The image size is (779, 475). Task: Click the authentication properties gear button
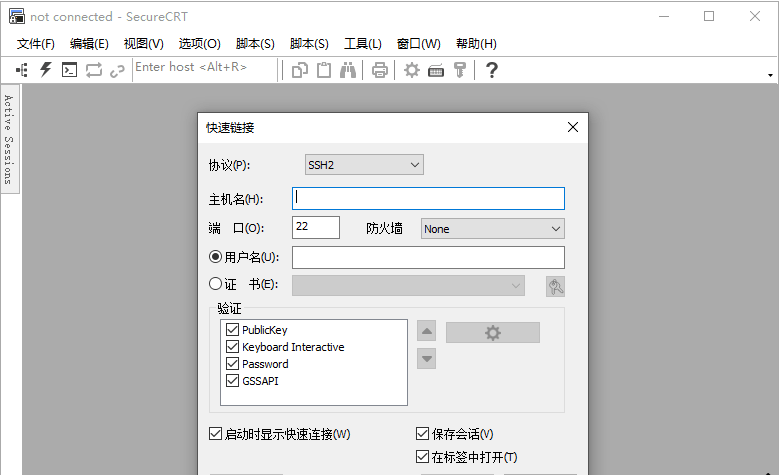[492, 333]
